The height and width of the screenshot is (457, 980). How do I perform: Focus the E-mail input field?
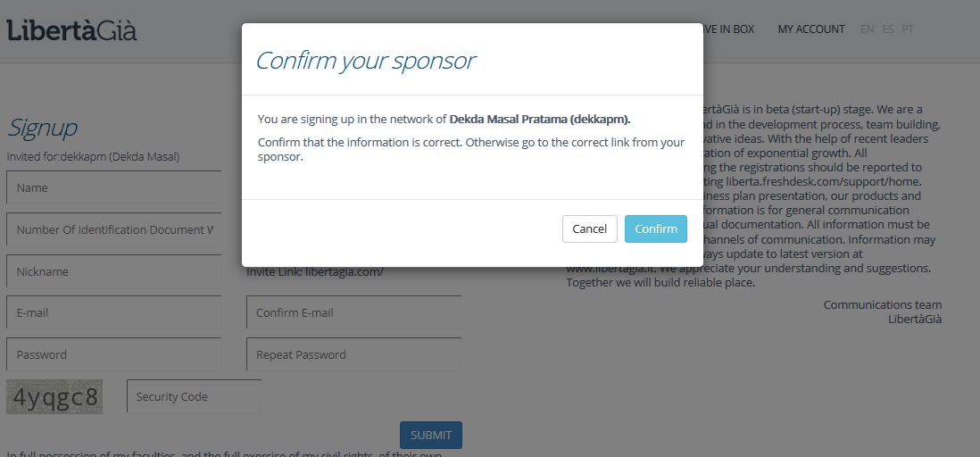click(113, 312)
